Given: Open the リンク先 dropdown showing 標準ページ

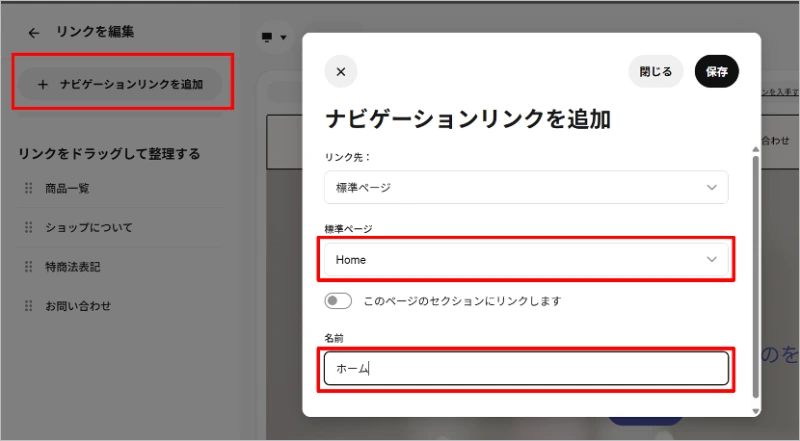Looking at the screenshot, I should tap(526, 187).
